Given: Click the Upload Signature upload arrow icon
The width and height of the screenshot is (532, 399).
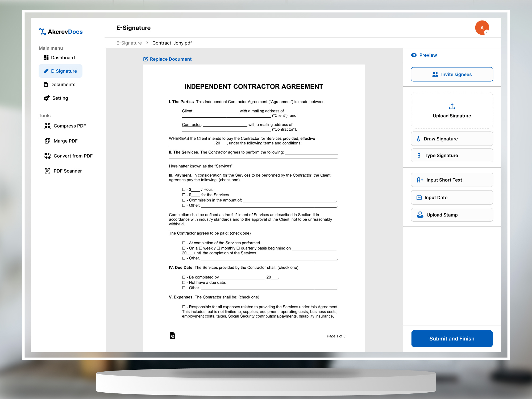Looking at the screenshot, I should pyautogui.click(x=452, y=106).
